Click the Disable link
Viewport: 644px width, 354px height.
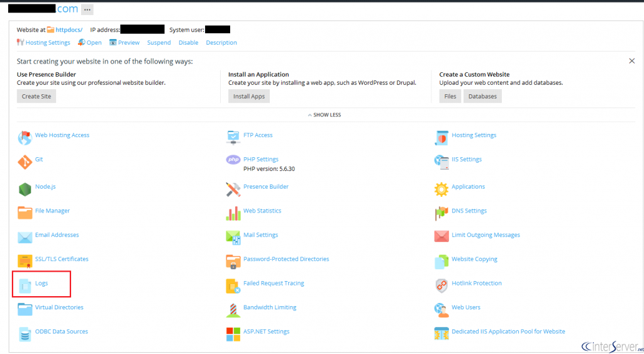(x=189, y=43)
